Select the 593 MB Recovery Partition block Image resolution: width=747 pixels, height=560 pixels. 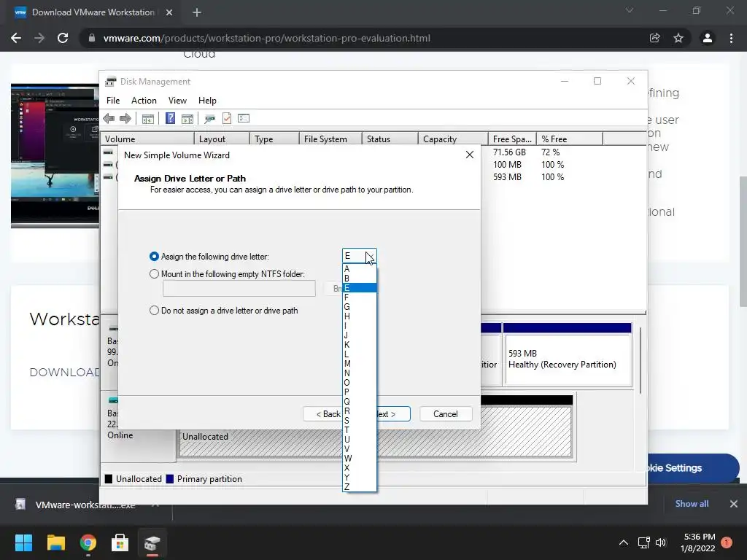pyautogui.click(x=568, y=355)
